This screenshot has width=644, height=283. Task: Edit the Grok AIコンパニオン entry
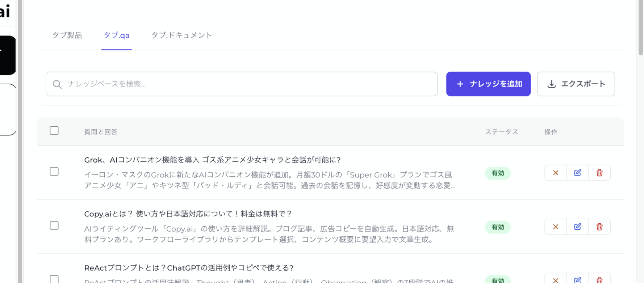pos(578,173)
